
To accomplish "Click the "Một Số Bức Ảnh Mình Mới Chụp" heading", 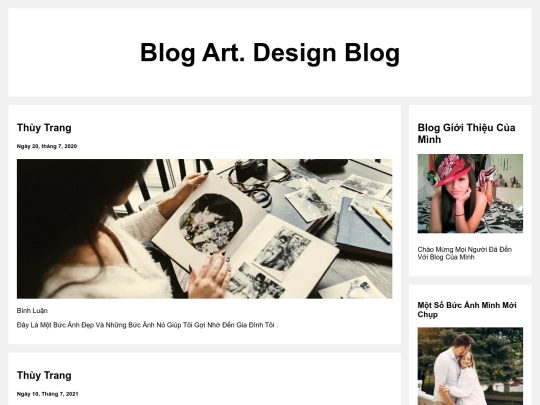I will pos(467,310).
